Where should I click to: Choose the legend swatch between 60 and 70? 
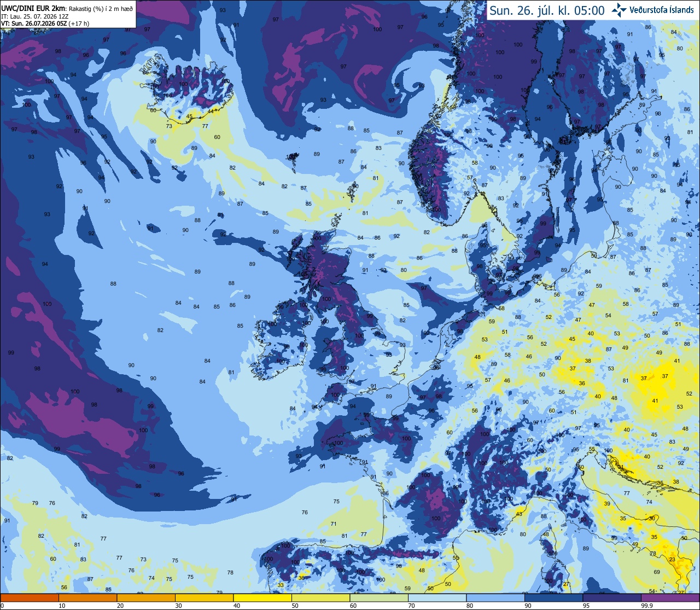(x=379, y=597)
